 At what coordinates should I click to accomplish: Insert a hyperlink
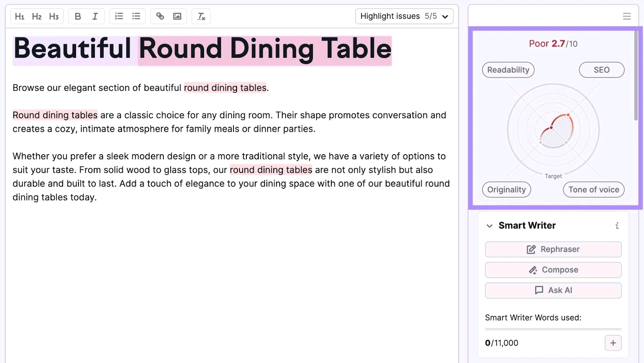[160, 16]
